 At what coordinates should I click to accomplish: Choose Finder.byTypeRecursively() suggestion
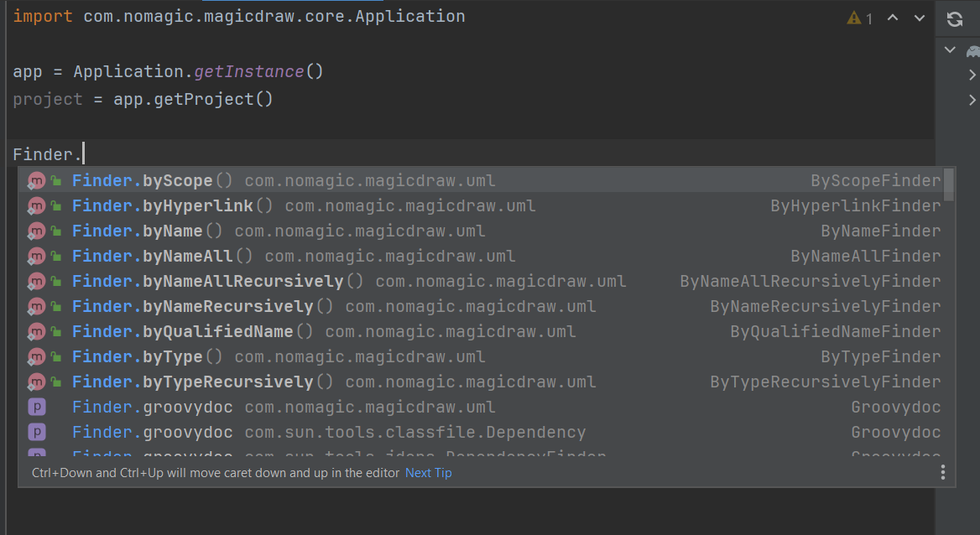[x=479, y=382]
